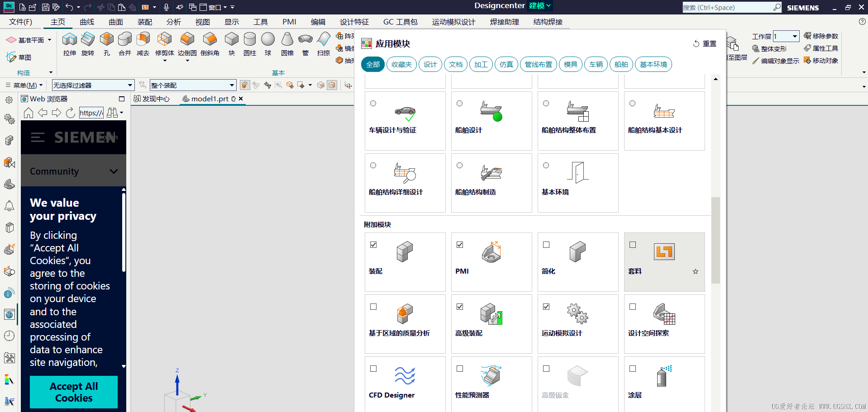Click the search (Ctrl+Space) input field
868x412 pixels.
(x=728, y=7)
